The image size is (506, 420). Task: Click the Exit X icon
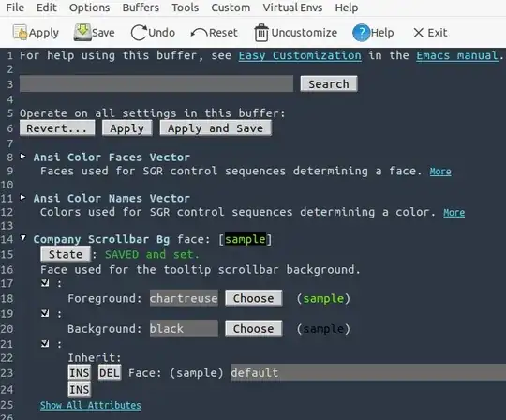418,33
